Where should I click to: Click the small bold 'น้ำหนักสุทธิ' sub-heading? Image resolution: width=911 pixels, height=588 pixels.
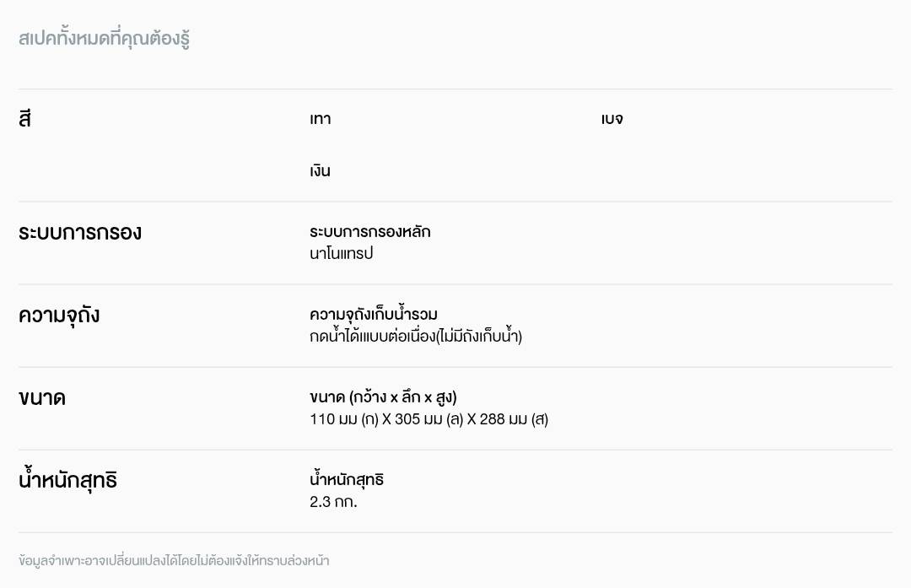click(347, 480)
